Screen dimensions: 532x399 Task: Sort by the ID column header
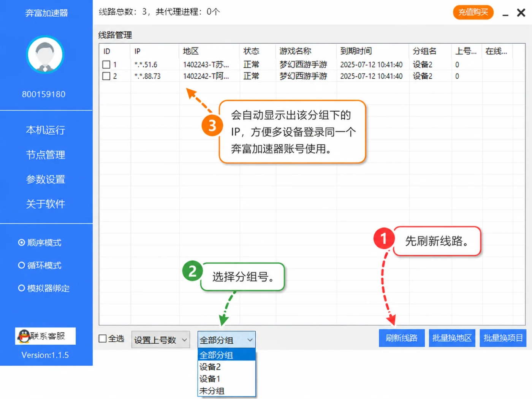click(115, 51)
